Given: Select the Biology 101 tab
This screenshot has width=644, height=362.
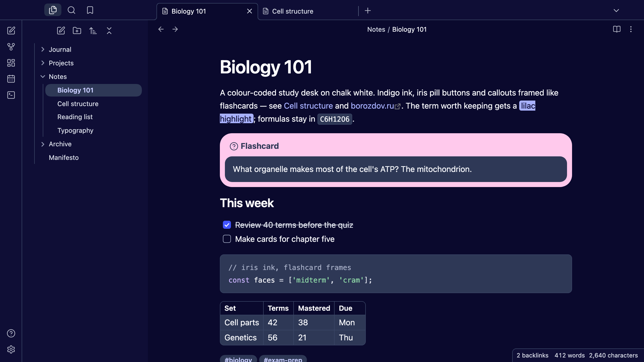Looking at the screenshot, I should (207, 11).
